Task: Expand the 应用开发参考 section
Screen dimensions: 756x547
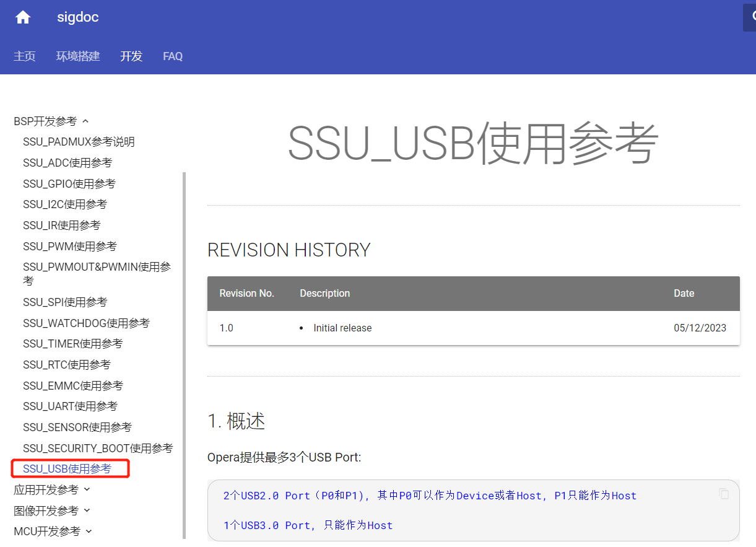Action: coord(87,490)
